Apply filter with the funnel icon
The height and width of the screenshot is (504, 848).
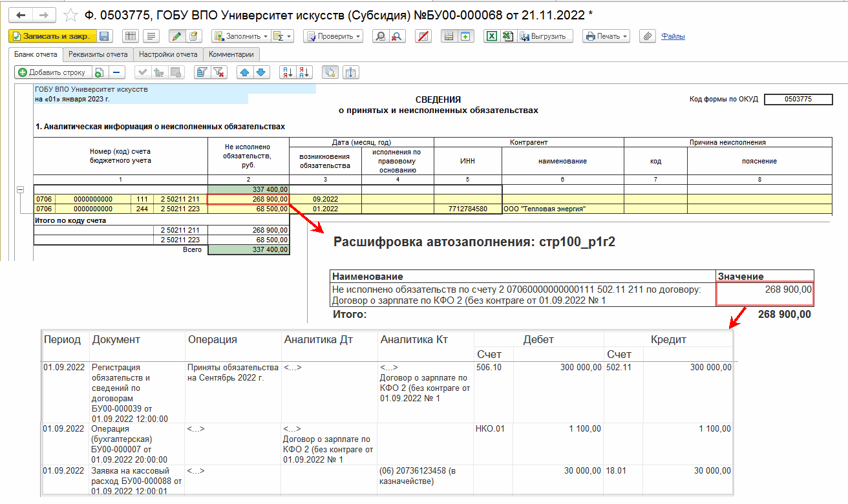(202, 72)
